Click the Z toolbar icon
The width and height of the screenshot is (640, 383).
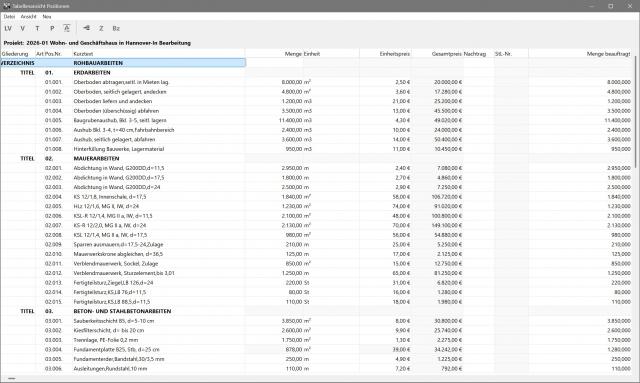[101, 29]
